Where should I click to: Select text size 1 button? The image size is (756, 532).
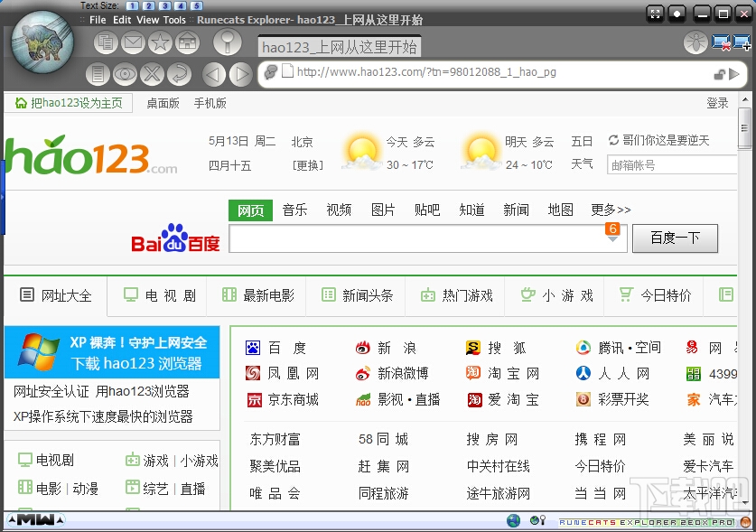pyautogui.click(x=132, y=5)
